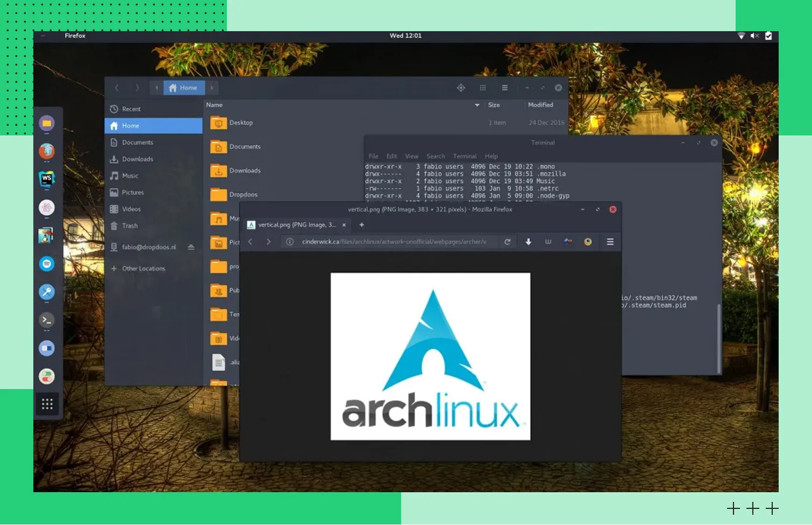Click the Firefox URL address bar
The width and height of the screenshot is (812, 525).
click(x=394, y=242)
